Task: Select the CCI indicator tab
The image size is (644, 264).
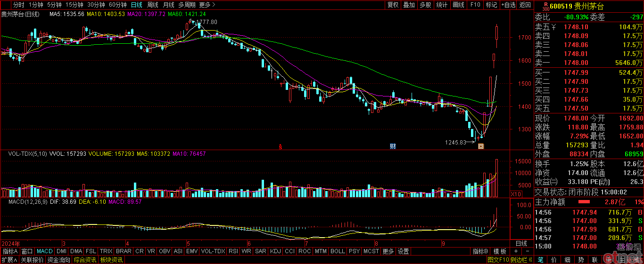Action: point(289,251)
